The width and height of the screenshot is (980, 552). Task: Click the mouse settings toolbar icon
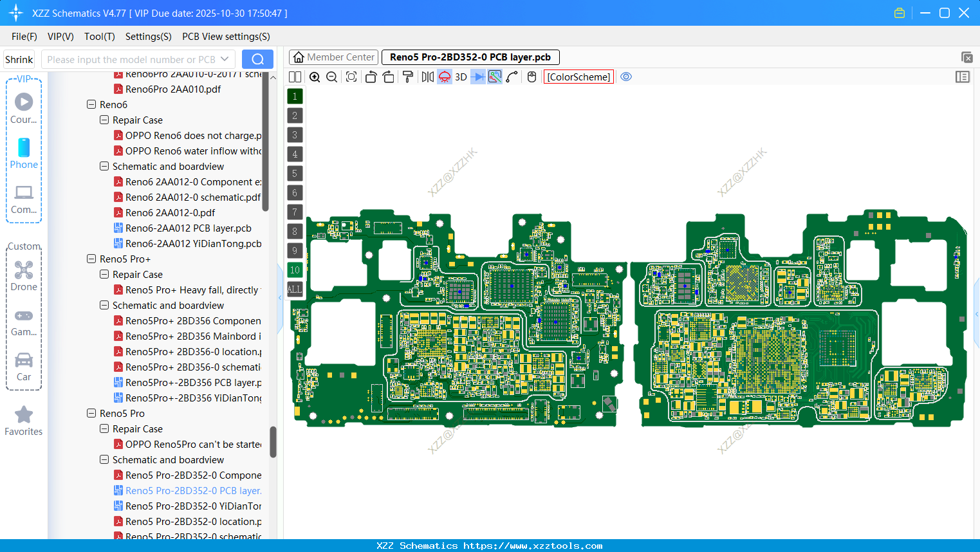click(532, 77)
